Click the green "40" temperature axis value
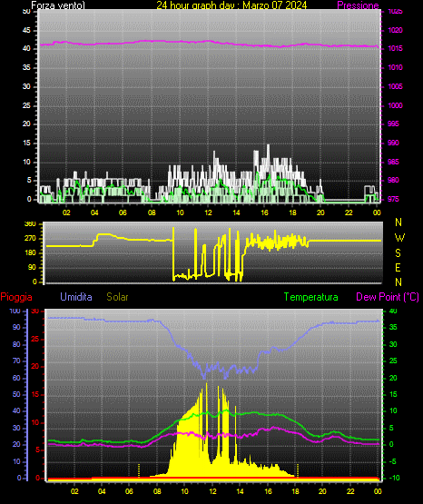Screen dimensions: 423x504 tap(393, 311)
